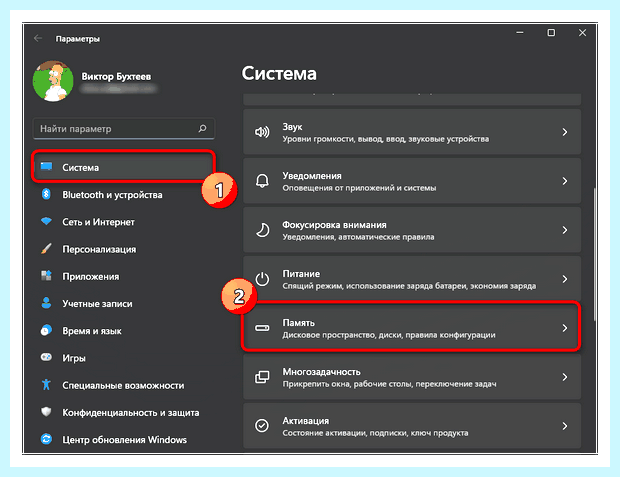Go to Конфиденциальность и защита
The height and width of the screenshot is (477, 620).
click(x=131, y=413)
